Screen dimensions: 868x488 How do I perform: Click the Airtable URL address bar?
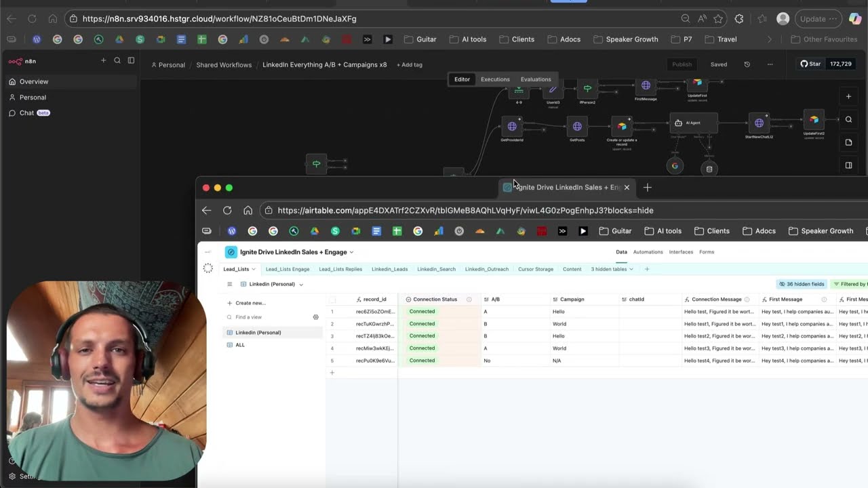click(x=563, y=210)
